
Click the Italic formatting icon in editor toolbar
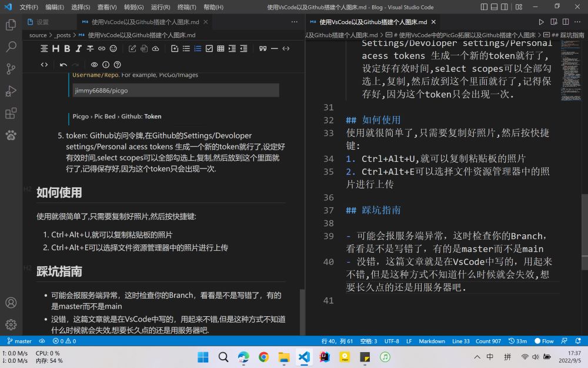[79, 48]
